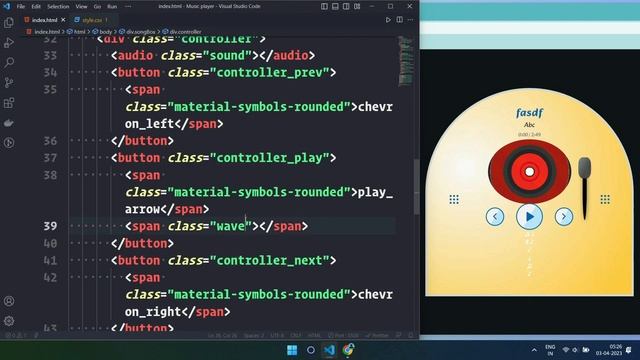Open the File menu
The height and width of the screenshot is (360, 640).
click(x=20, y=6)
